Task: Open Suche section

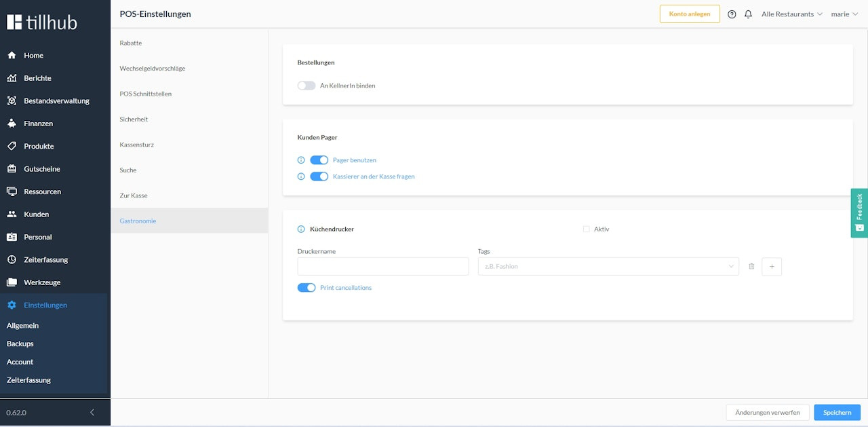Action: tap(189, 170)
